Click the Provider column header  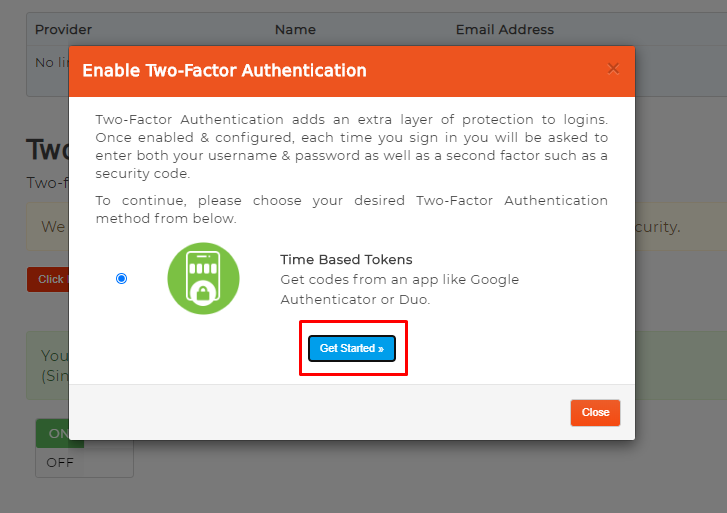tap(63, 30)
